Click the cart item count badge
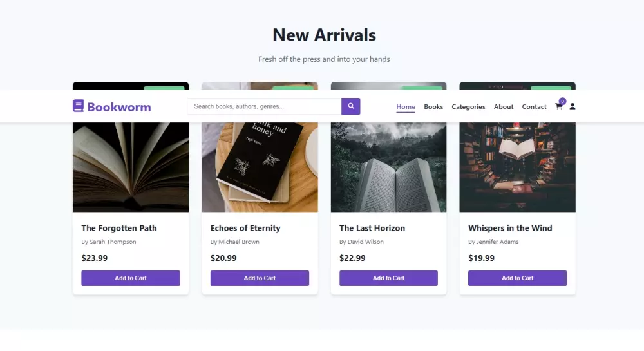 (562, 101)
